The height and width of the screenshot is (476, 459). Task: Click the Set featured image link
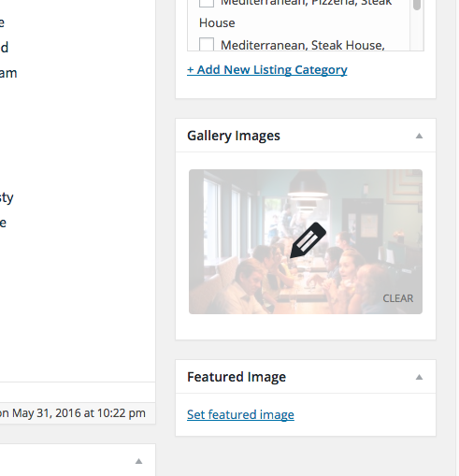coord(240,414)
